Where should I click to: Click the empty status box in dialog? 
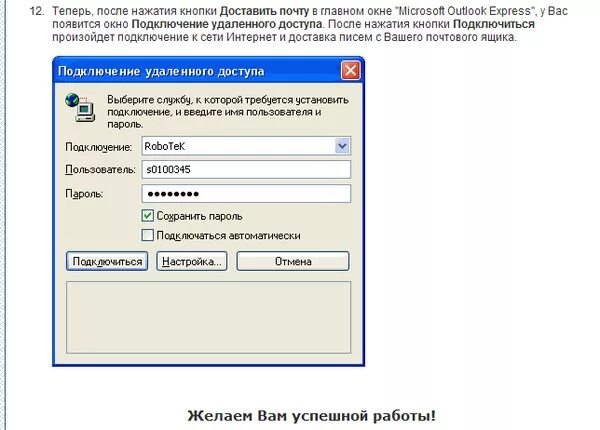208,318
